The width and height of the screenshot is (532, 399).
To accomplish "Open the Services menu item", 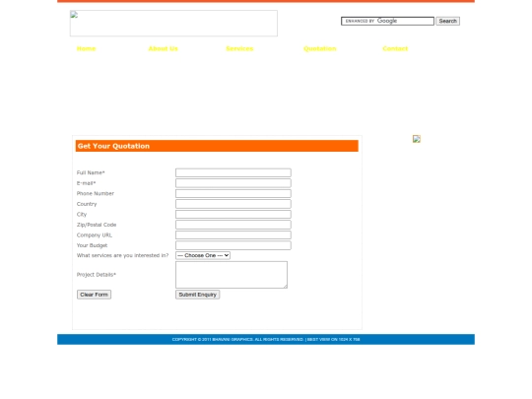I will pos(239,48).
